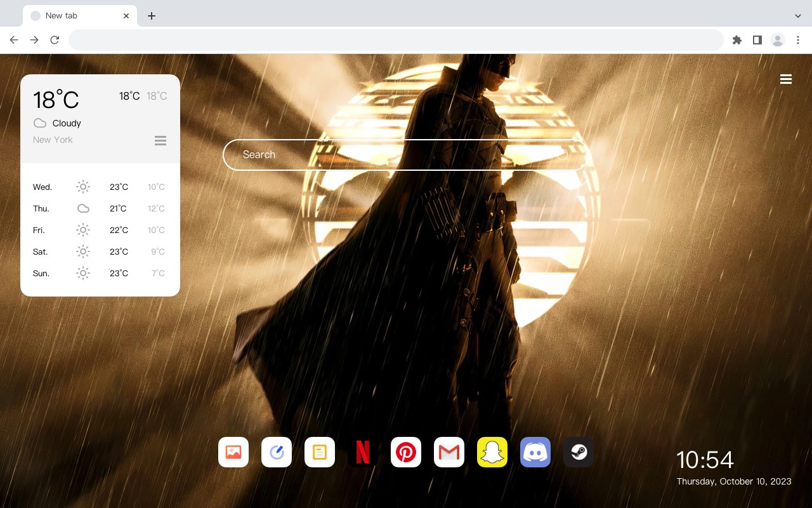Image resolution: width=812 pixels, height=508 pixels.
Task: Select the Wed. forecast row
Action: pos(100,187)
